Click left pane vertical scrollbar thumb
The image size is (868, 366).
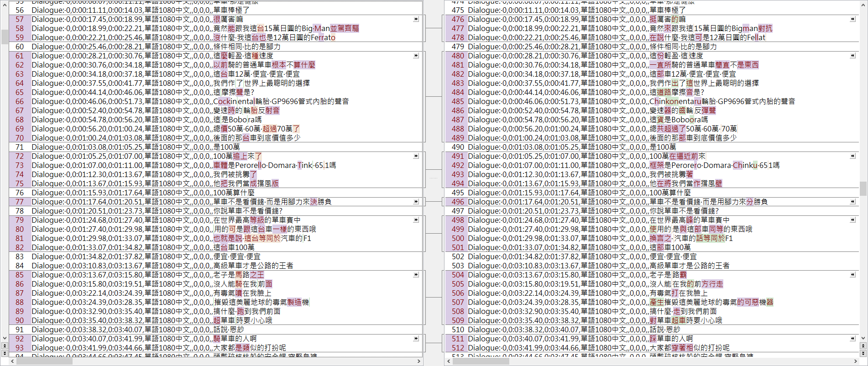coord(5,37)
